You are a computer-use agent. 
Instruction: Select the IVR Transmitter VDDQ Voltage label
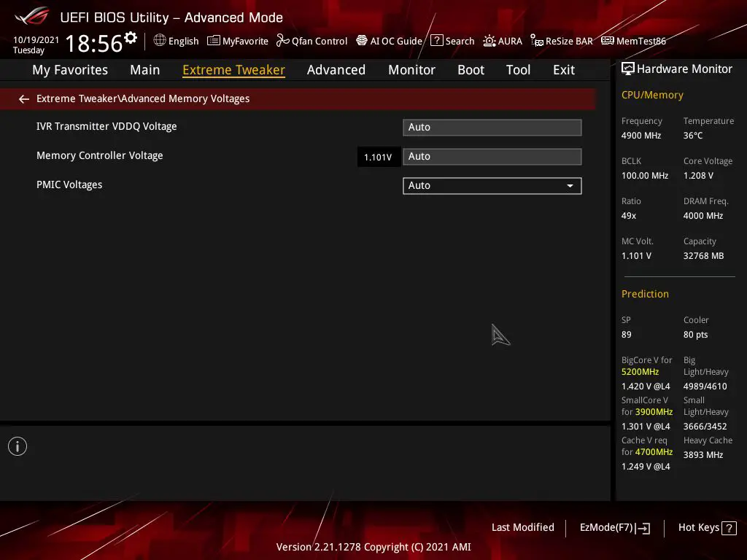107,126
